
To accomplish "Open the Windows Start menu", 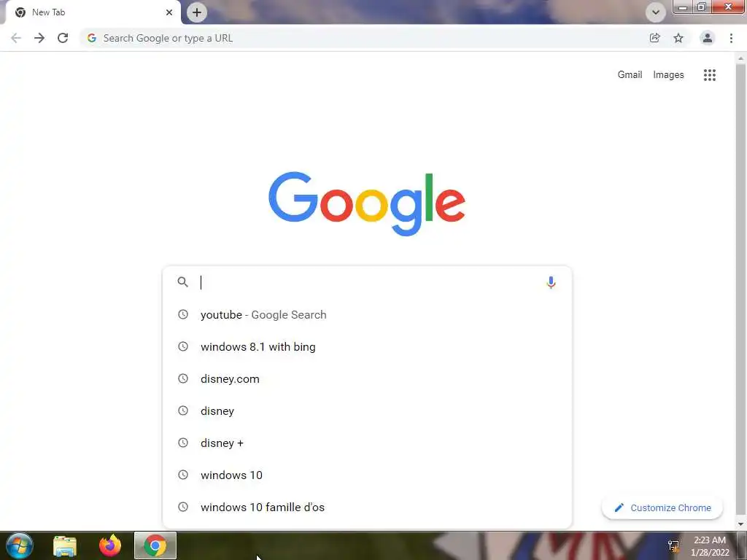I will 20,545.
